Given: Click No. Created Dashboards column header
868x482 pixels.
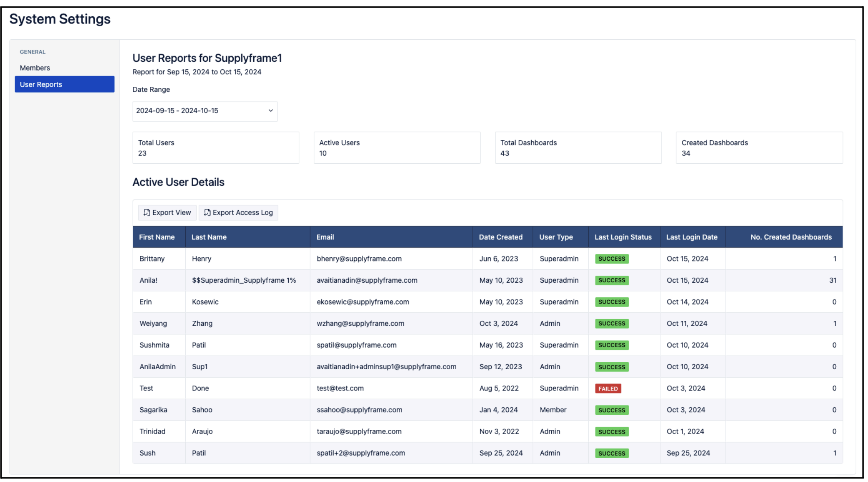Looking at the screenshot, I should coord(790,237).
